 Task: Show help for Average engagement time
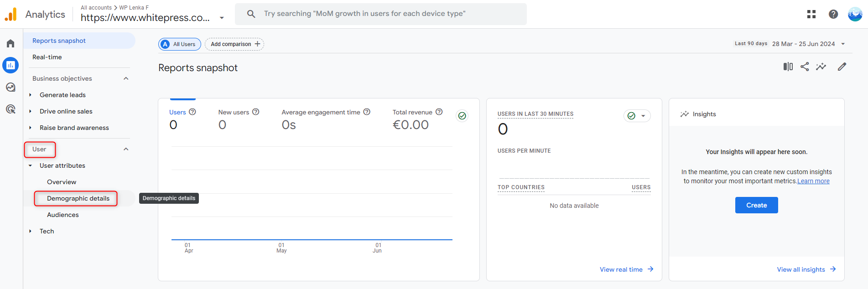pos(367,112)
